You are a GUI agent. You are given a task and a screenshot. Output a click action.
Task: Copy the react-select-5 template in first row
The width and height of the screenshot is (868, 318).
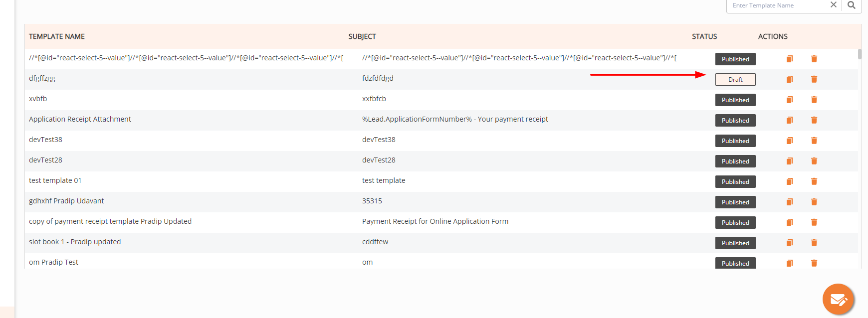(790, 59)
